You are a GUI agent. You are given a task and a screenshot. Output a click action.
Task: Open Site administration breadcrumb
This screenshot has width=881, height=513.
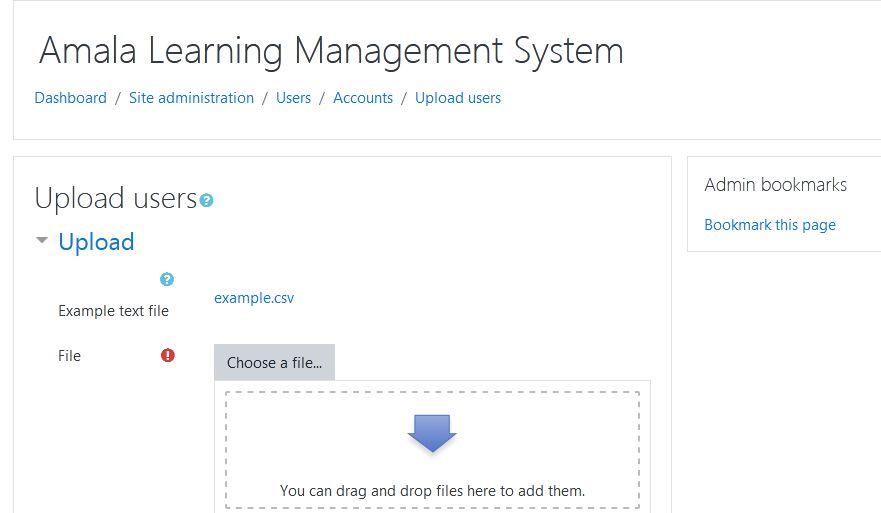[191, 98]
